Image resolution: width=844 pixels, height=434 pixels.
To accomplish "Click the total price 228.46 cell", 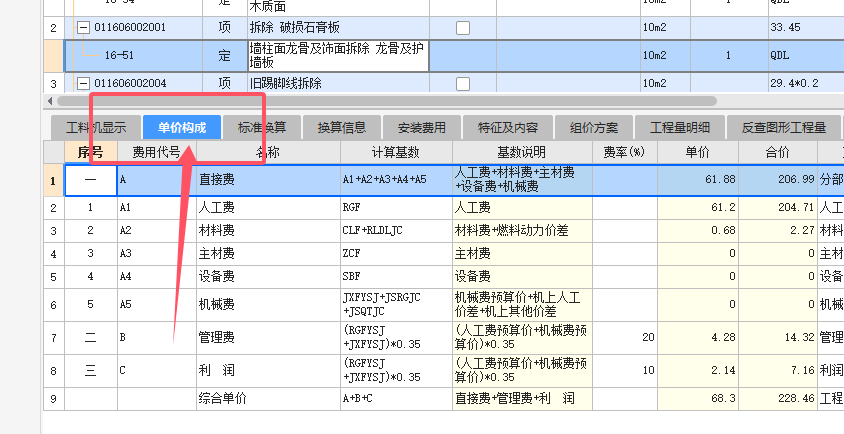I will click(x=778, y=399).
